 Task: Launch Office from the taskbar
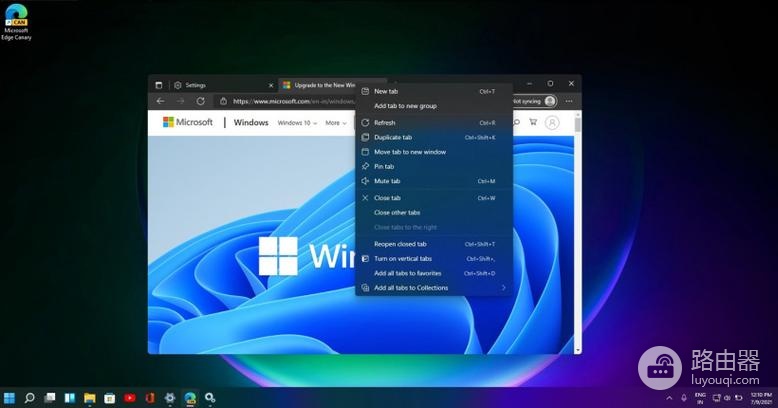point(150,398)
